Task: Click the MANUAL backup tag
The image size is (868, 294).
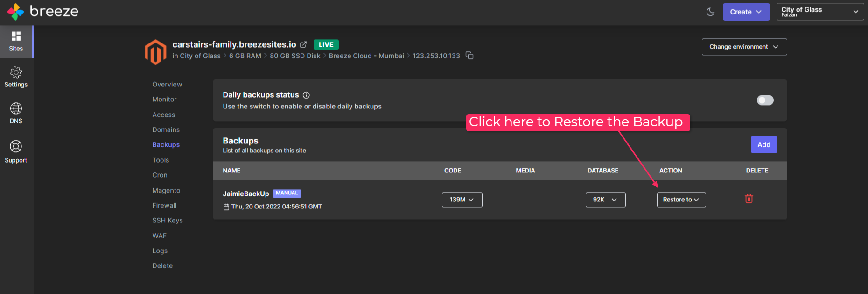Action: [x=287, y=193]
